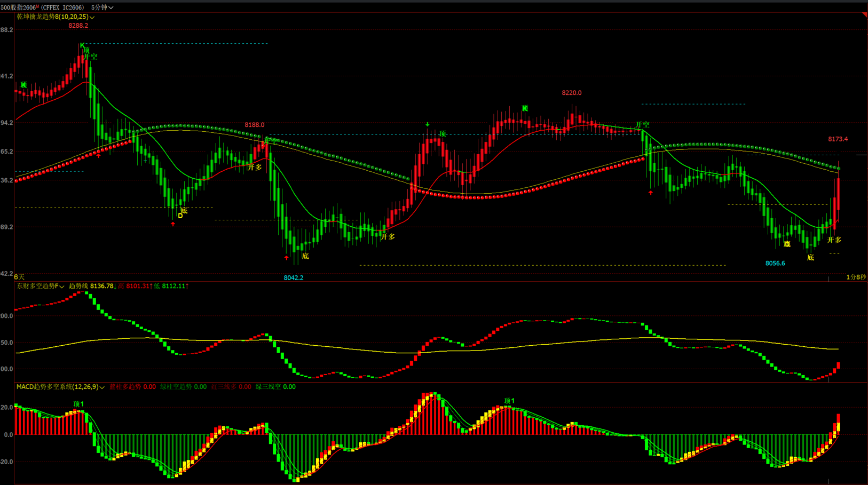Expand the MACD趋势多空系统 indicator dropdown
The image size is (868, 485).
coord(101,387)
